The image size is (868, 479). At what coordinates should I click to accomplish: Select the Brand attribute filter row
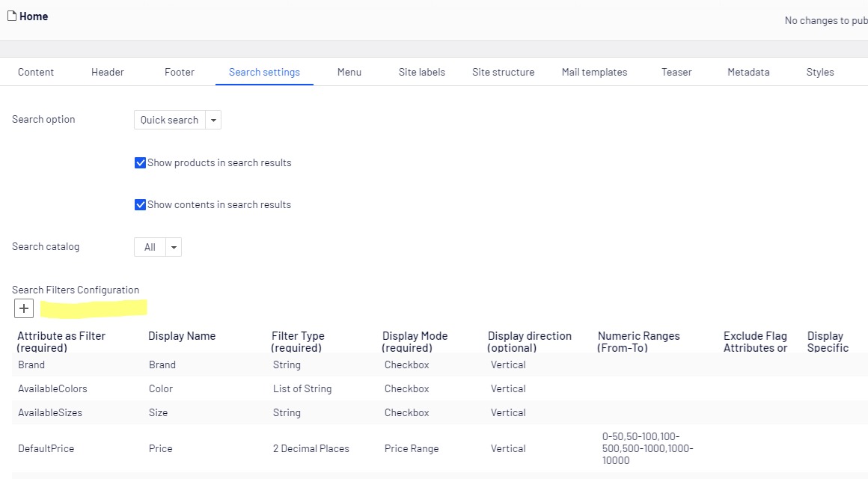click(x=31, y=364)
